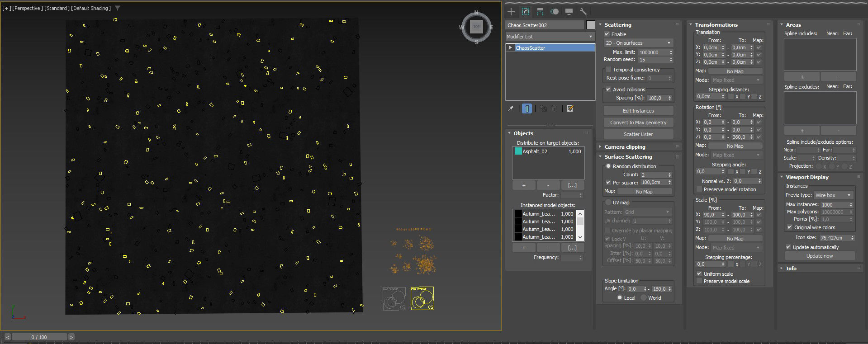Toggle Avoid collisions checkbox

click(608, 90)
